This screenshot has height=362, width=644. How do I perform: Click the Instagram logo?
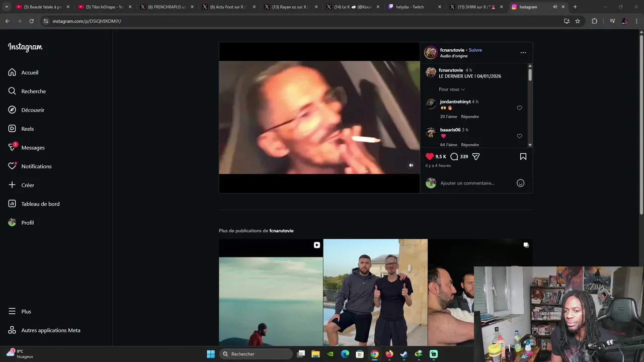(25, 47)
